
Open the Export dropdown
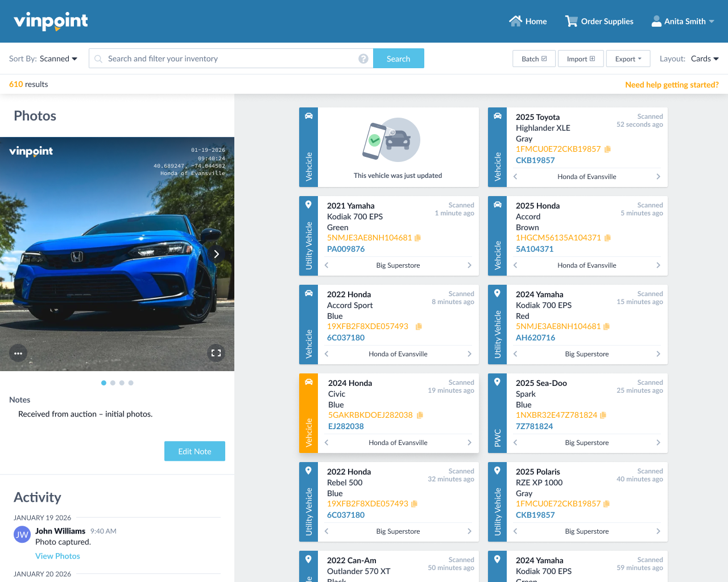(628, 59)
